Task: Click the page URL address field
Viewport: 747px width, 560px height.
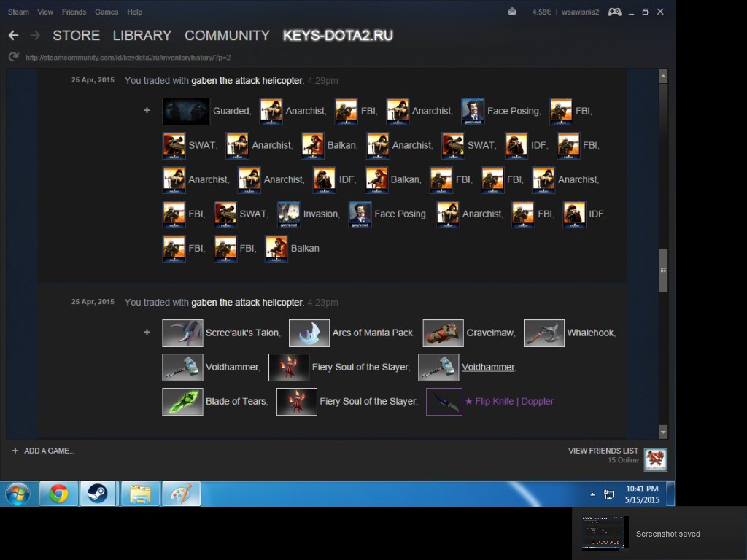Action: pyautogui.click(x=128, y=57)
